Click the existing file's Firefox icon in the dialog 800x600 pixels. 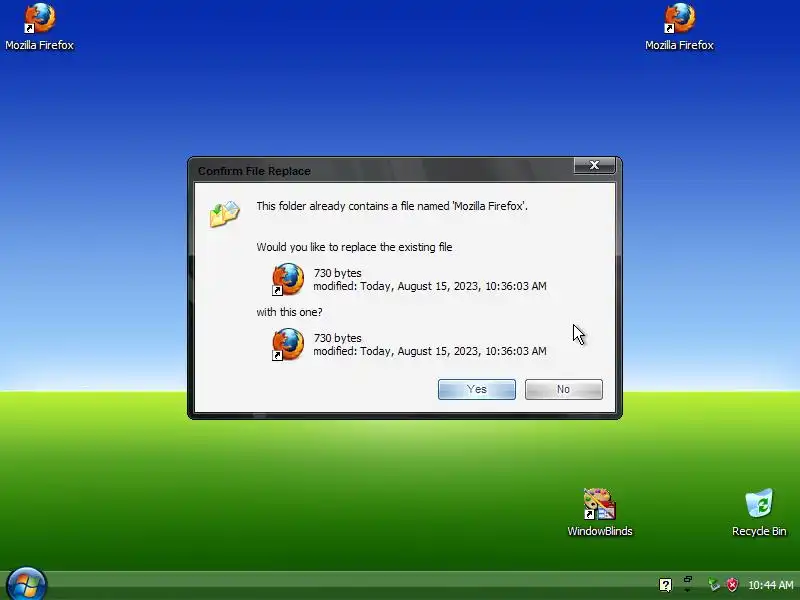pos(288,279)
